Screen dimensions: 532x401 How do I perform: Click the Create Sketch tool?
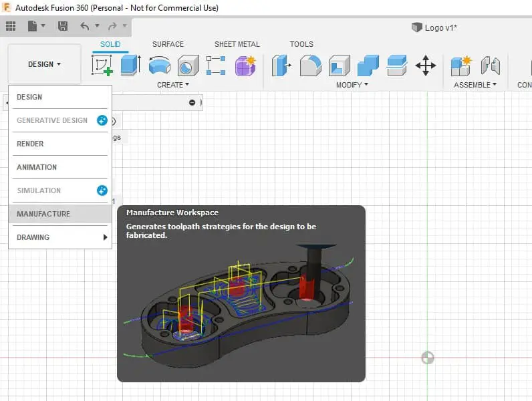[x=102, y=65]
